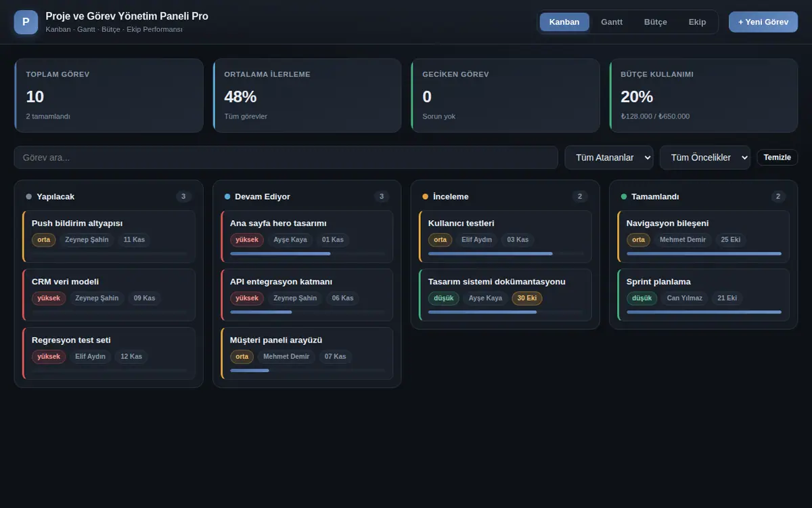Image resolution: width=812 pixels, height=508 pixels.
Task: Open the Ana sayfa hero tasarımı card
Action: click(307, 236)
